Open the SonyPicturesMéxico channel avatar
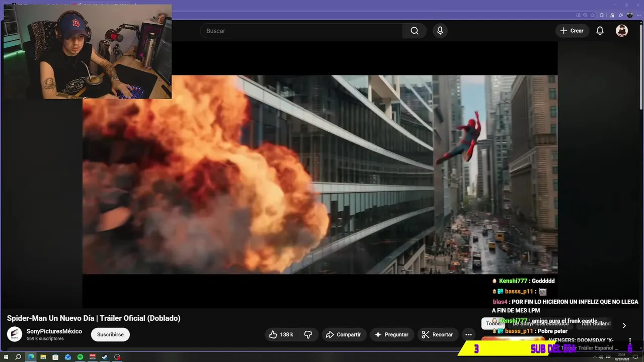This screenshot has width=644, height=362. click(15, 334)
